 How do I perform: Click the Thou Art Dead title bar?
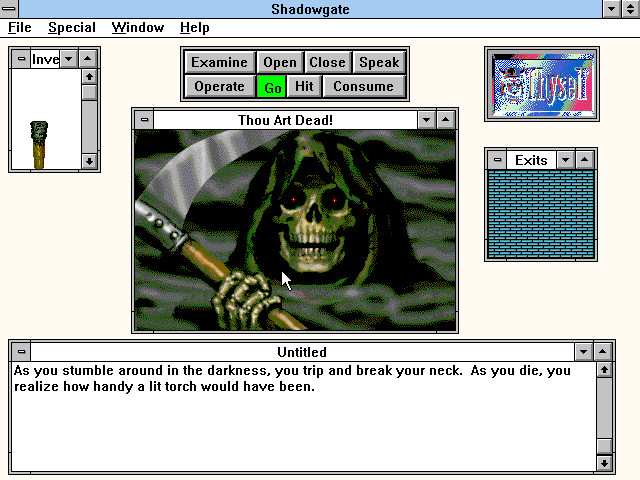[x=285, y=120]
